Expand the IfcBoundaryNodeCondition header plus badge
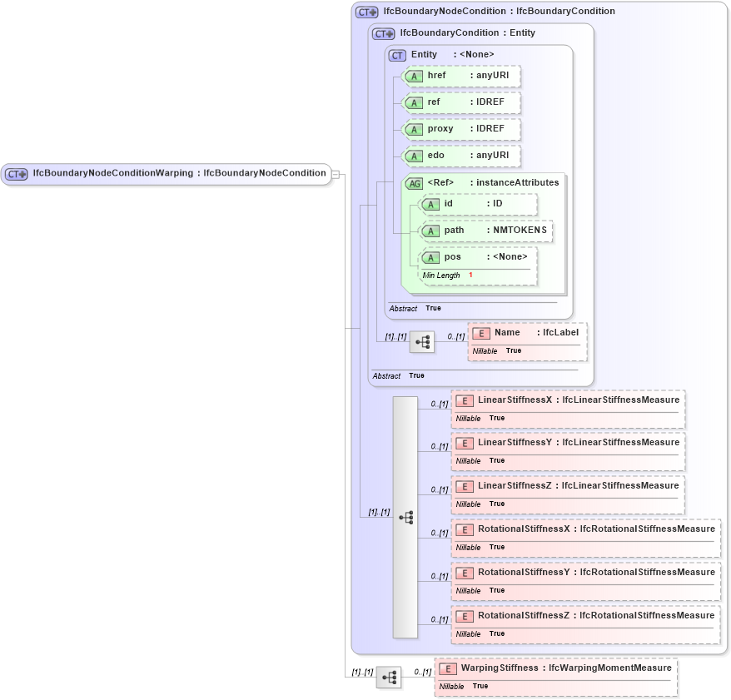Image resolution: width=731 pixels, height=700 pixels. 372,11
